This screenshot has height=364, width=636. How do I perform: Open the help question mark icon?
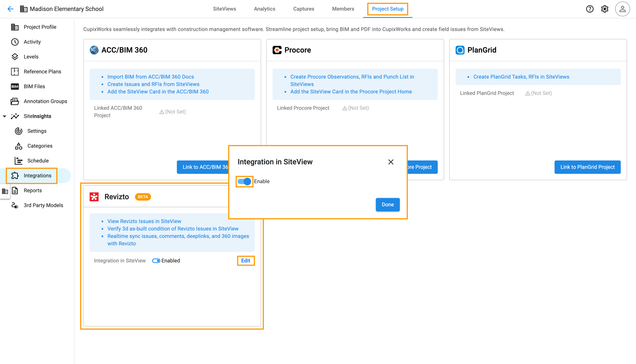(589, 9)
